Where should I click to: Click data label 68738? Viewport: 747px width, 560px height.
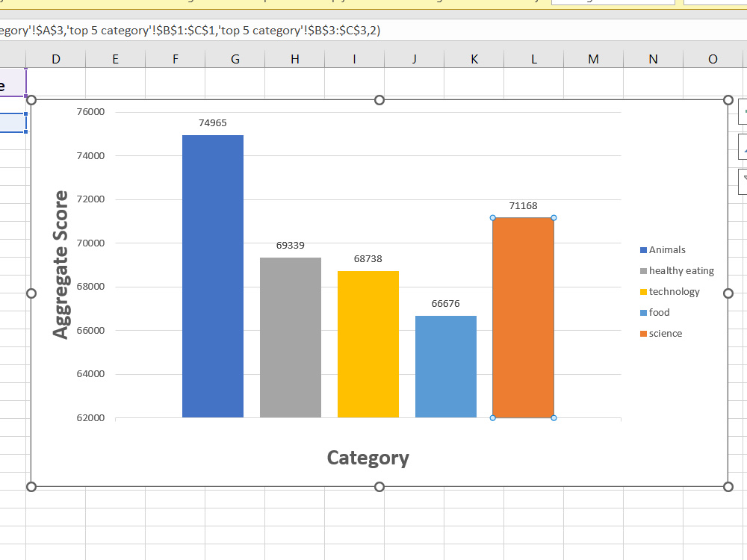point(368,258)
